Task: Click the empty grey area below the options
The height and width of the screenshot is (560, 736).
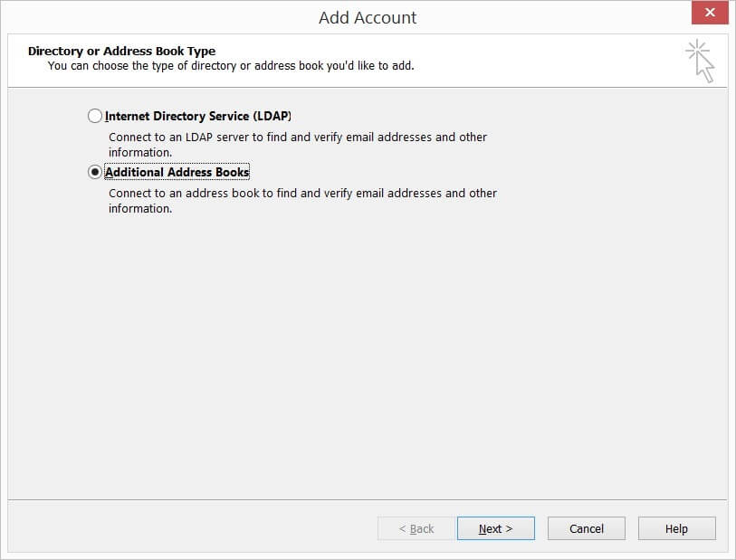Action: [x=362, y=362]
